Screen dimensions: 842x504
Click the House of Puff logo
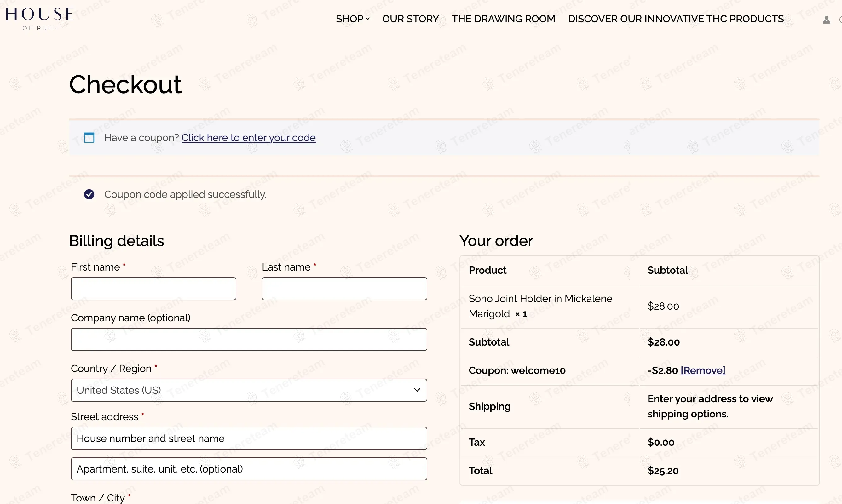pyautogui.click(x=40, y=19)
